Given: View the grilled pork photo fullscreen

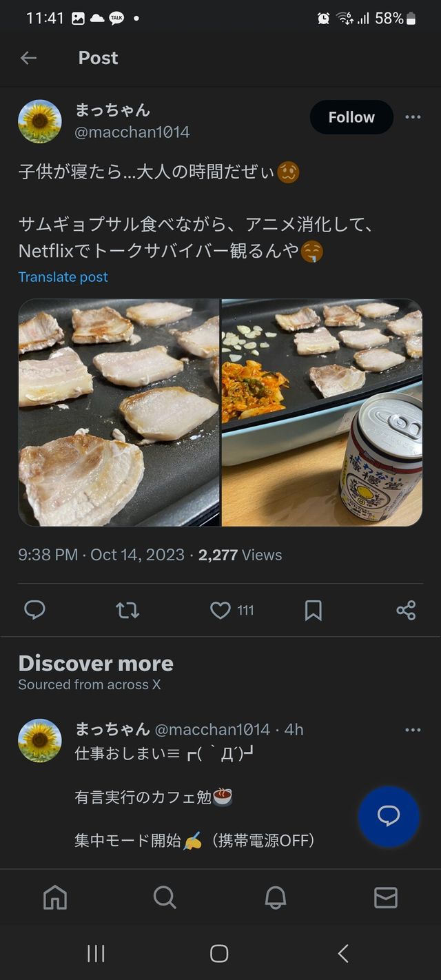Looking at the screenshot, I should pyautogui.click(x=117, y=411).
